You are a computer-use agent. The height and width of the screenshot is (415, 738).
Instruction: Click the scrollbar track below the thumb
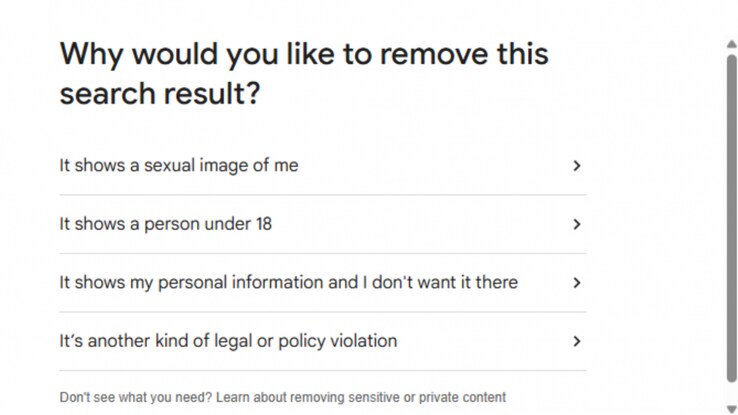coord(731,392)
